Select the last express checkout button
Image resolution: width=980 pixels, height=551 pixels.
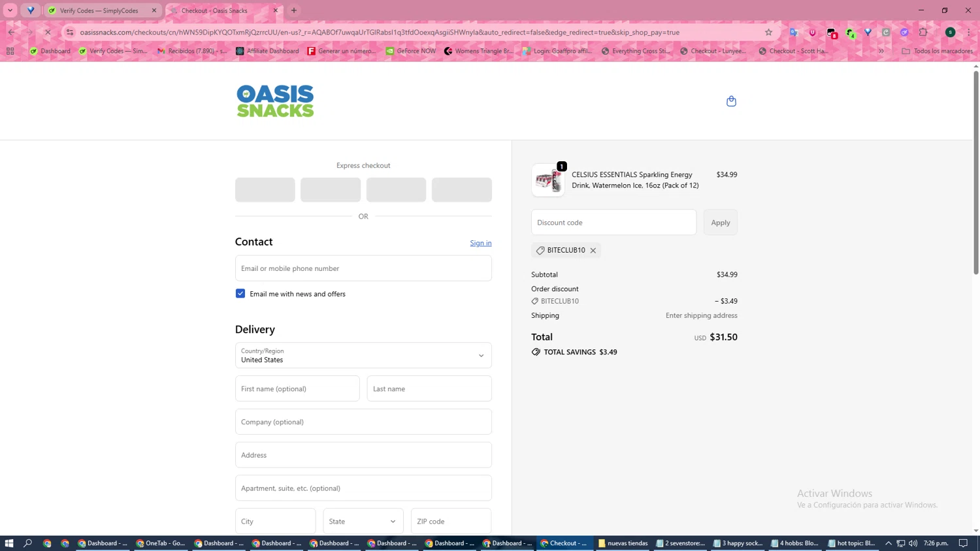tap(462, 190)
